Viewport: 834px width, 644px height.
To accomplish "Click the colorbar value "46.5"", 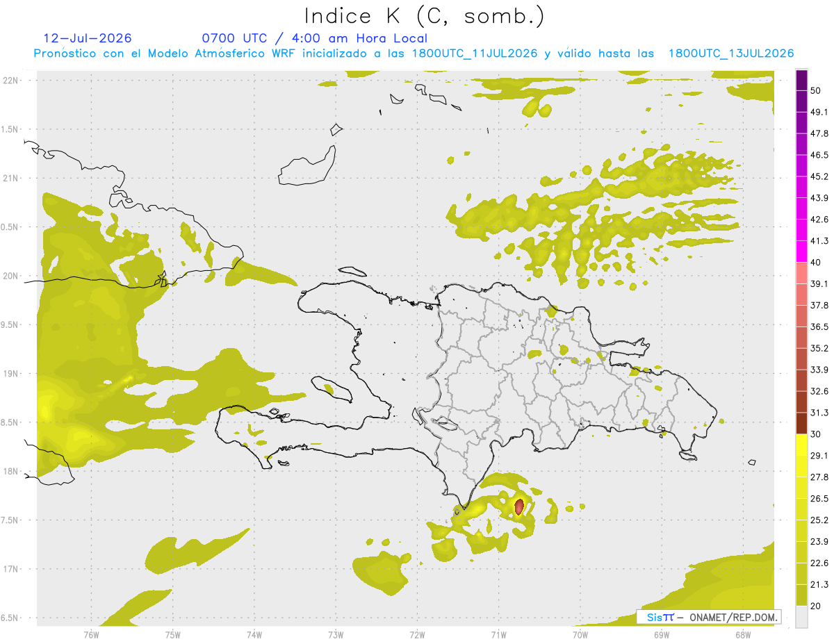I will (x=819, y=155).
